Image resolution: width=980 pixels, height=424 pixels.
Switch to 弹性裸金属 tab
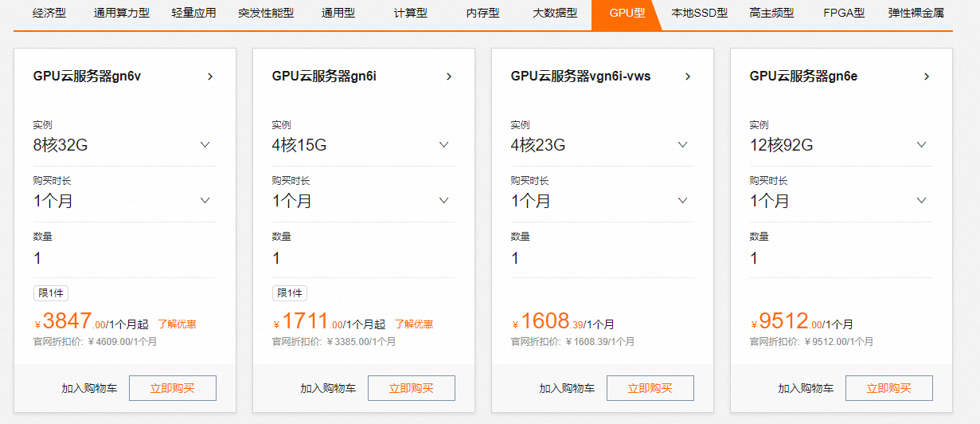[916, 14]
